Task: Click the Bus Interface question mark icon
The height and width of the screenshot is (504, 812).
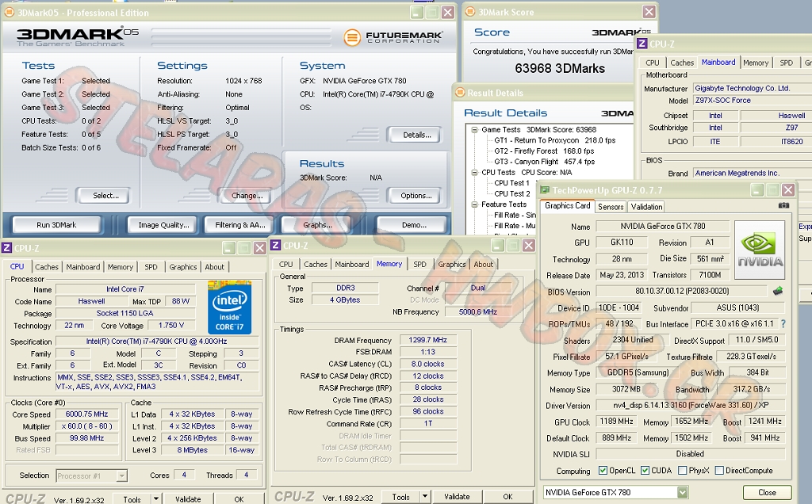Action: [783, 324]
